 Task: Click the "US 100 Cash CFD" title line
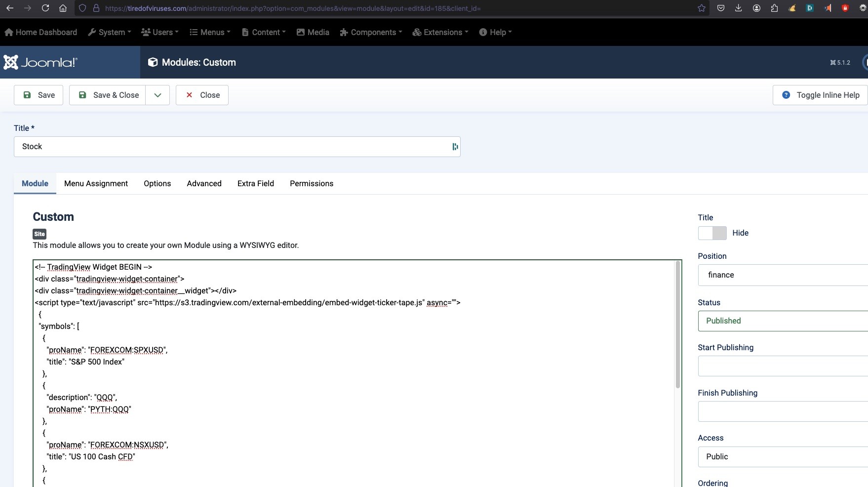[91, 457]
